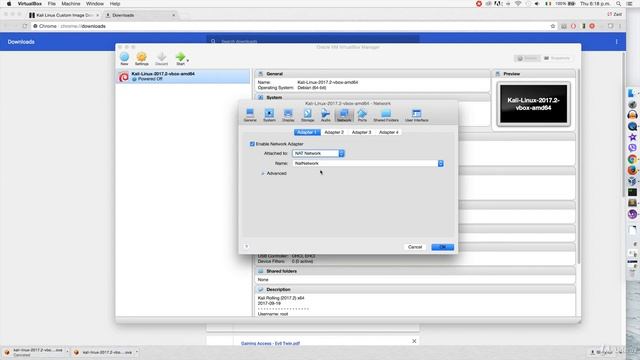Dismiss the Evil Twin.pdf download entry

click(x=414, y=341)
